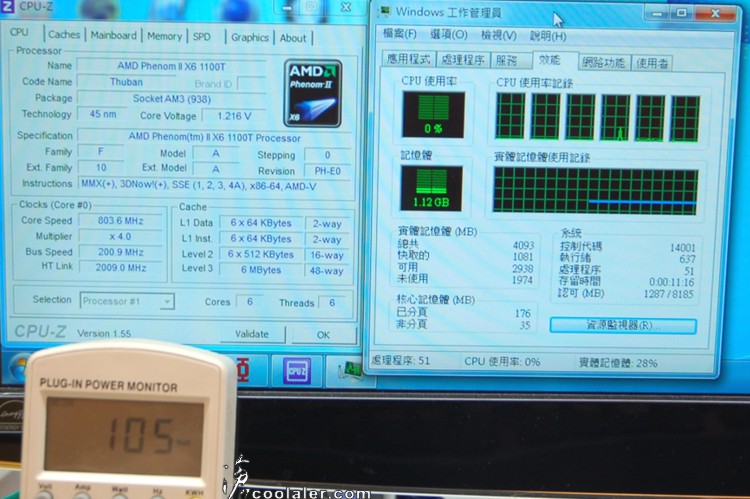Screen dimensions: 750x499
Task: Click the AMD Phenom II X6 logo
Action: coord(312,93)
